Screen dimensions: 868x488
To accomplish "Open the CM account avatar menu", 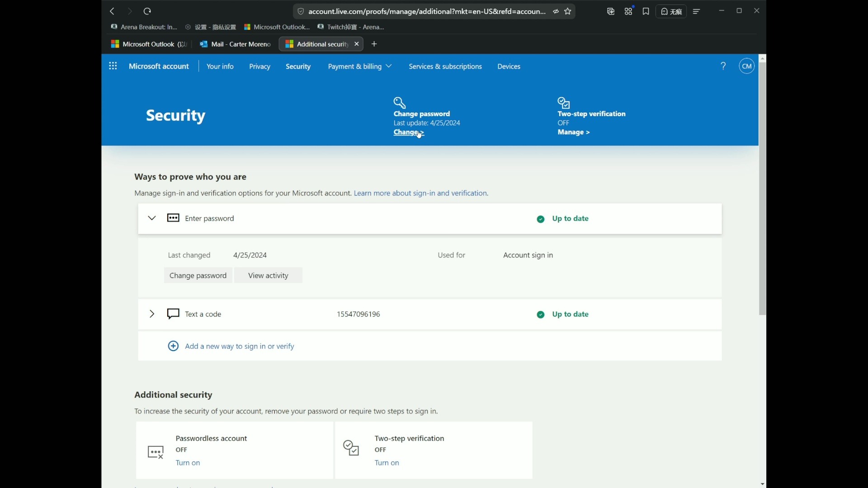I will (747, 66).
